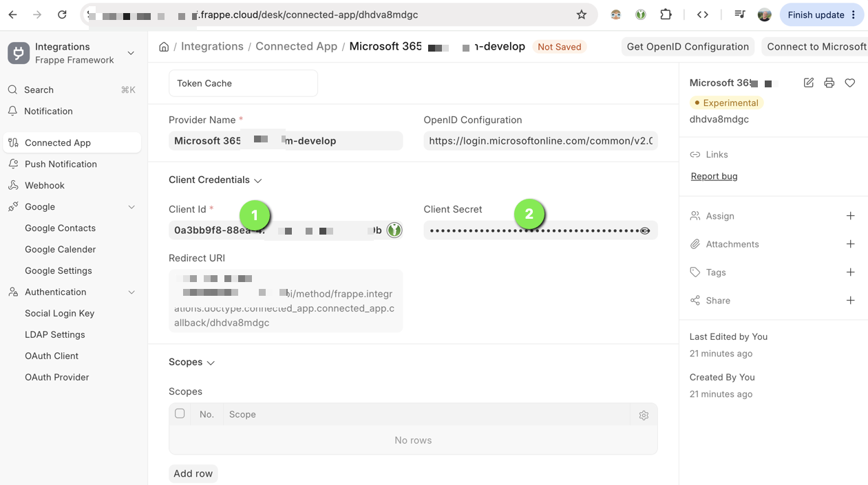Focus the Client Secret password field
The width and height of the screenshot is (868, 485).
pos(540,230)
